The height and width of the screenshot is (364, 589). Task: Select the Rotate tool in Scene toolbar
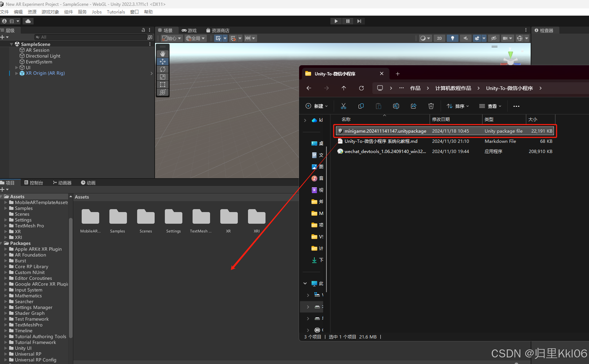[x=163, y=69]
